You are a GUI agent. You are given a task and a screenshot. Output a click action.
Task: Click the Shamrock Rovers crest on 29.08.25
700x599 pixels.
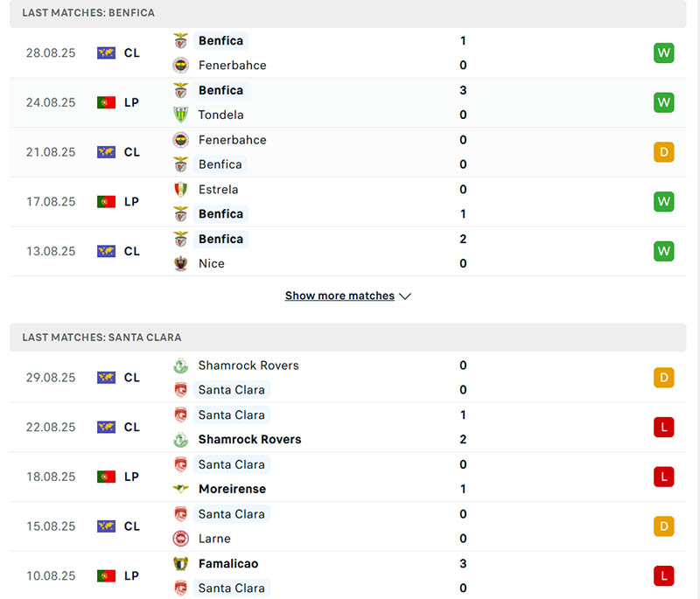pos(181,366)
